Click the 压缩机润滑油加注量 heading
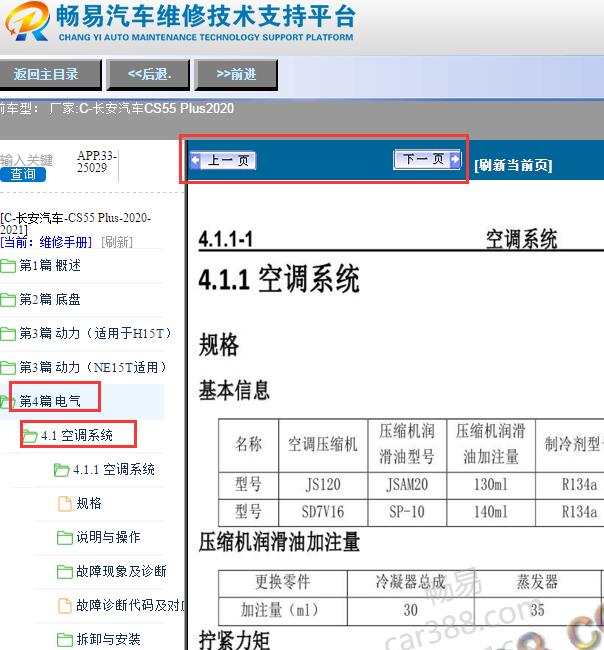 point(279,542)
